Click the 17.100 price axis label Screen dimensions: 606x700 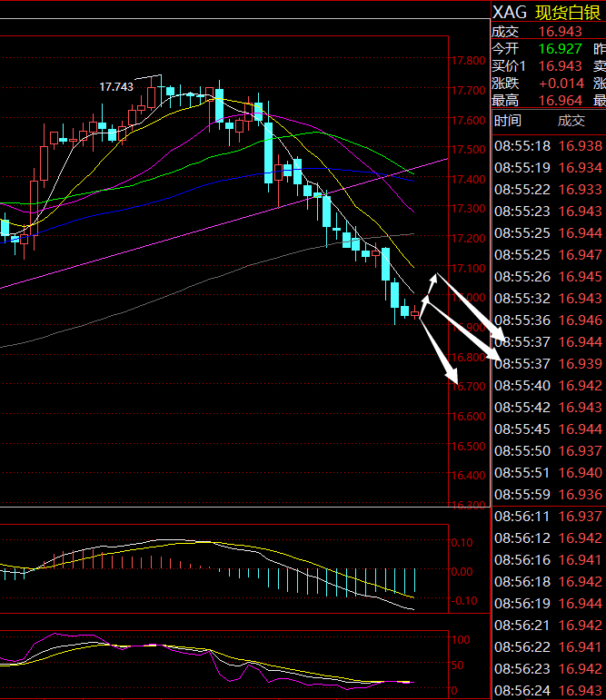click(x=468, y=268)
